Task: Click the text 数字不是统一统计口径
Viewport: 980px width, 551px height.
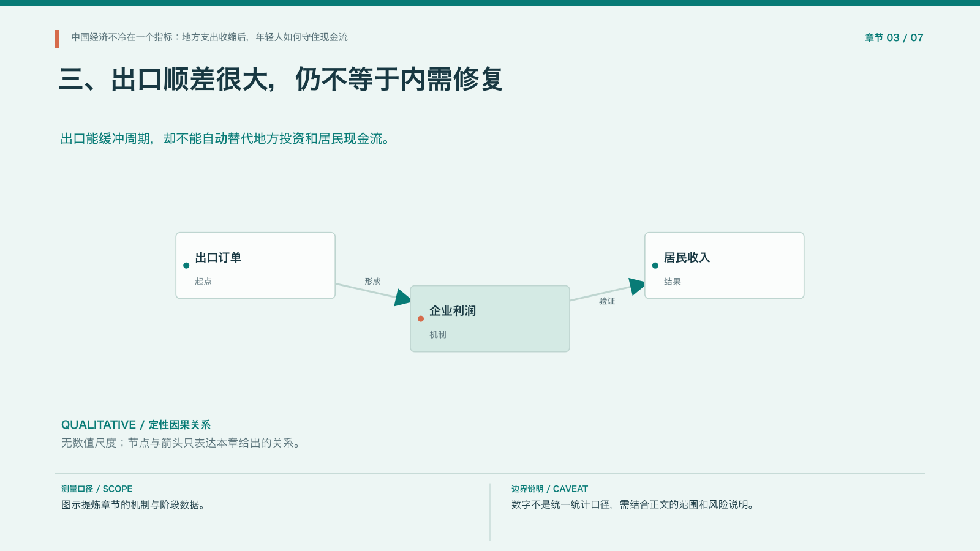Action: point(561,505)
